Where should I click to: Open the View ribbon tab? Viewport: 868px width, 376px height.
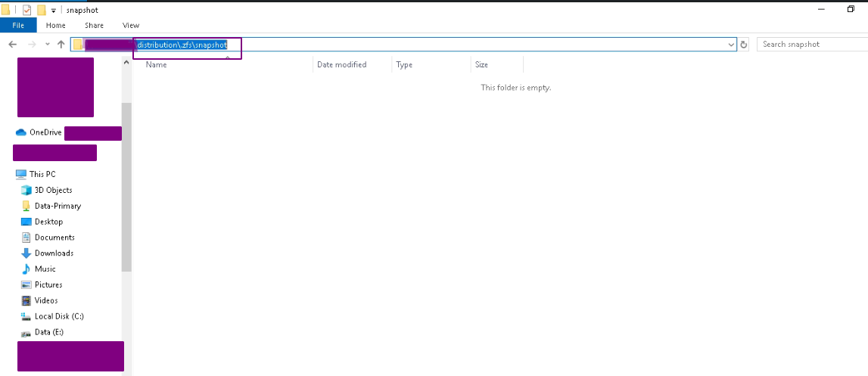(x=131, y=26)
